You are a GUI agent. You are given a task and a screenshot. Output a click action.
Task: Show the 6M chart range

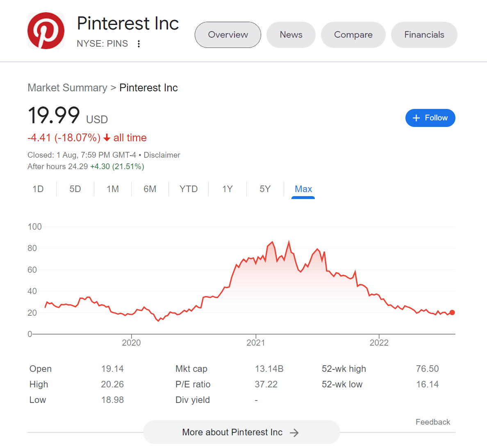[x=150, y=189]
